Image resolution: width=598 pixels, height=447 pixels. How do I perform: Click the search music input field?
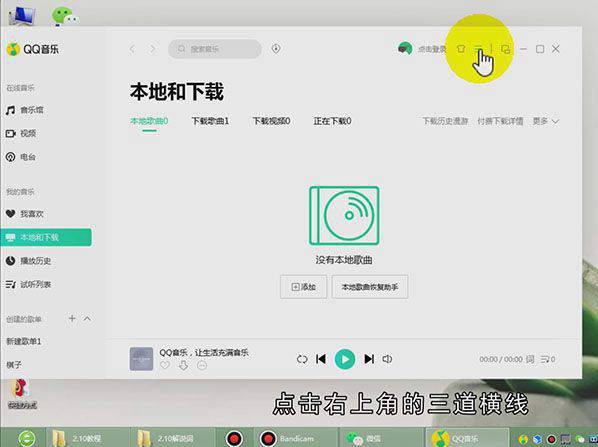[215, 49]
